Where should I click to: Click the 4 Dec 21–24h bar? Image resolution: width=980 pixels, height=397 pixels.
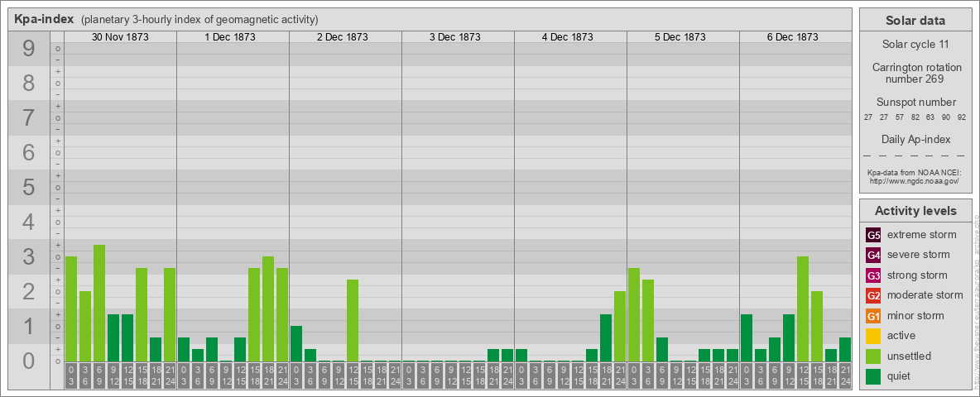click(619, 327)
